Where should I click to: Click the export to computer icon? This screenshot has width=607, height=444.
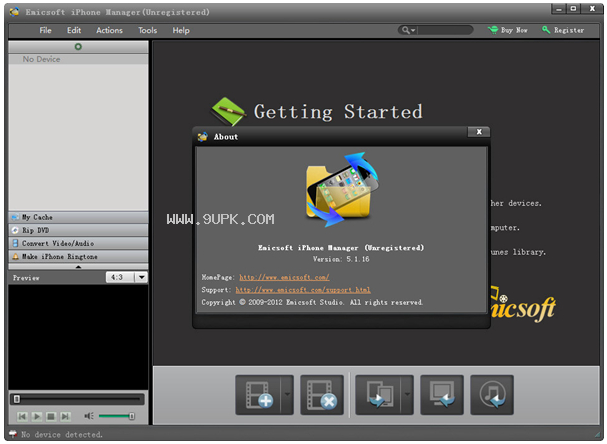point(442,395)
